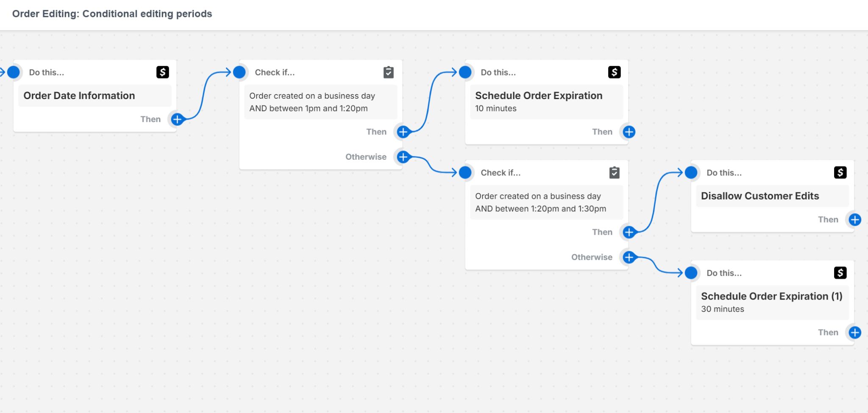This screenshot has width=868, height=413.
Task: Click the workflow title 'Order Editing: Conditional editing periods'
Action: (x=112, y=14)
